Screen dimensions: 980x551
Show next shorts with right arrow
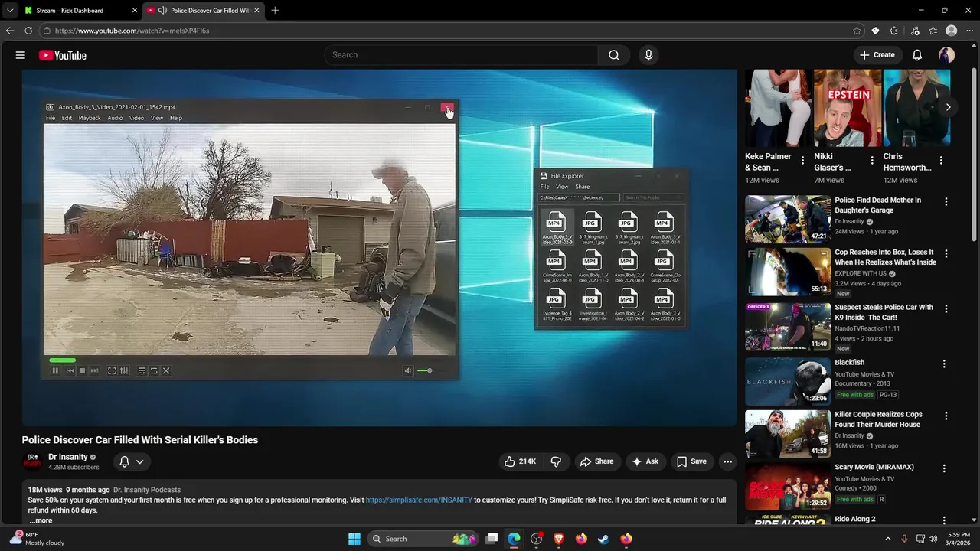[948, 107]
